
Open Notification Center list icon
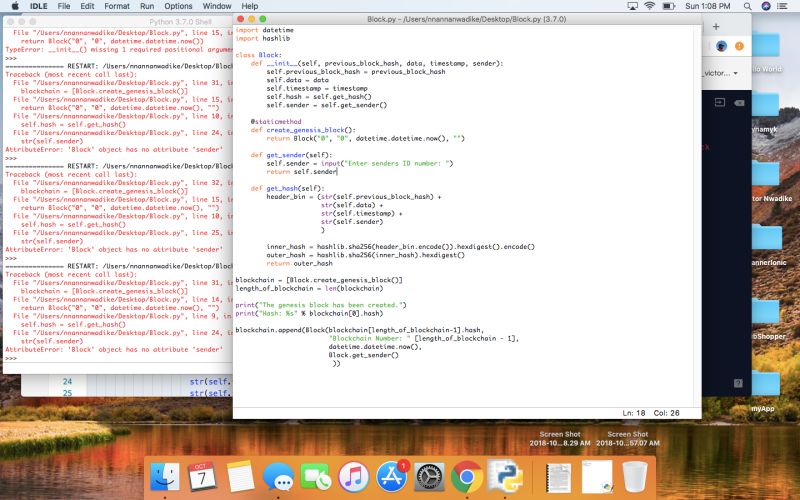[782, 6]
